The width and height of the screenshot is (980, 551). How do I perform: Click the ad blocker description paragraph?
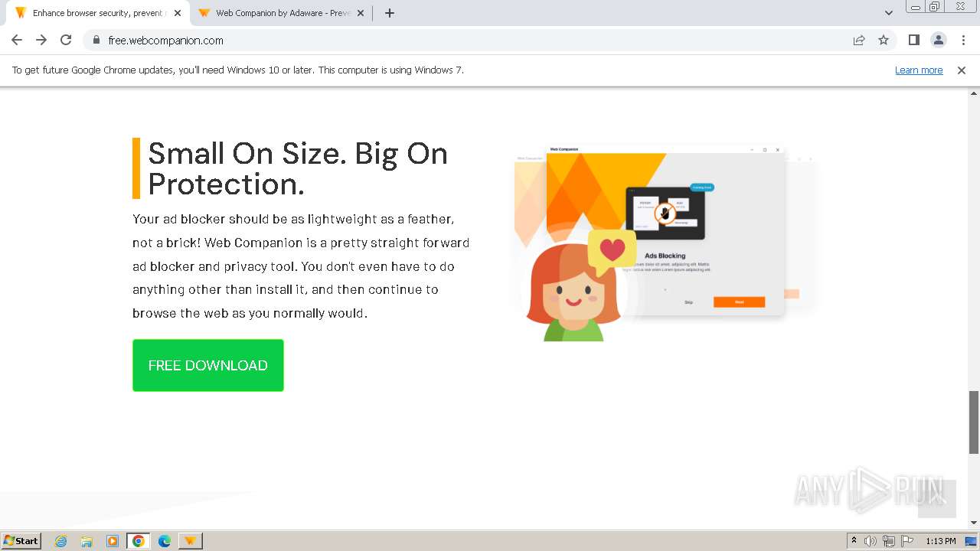tap(301, 266)
